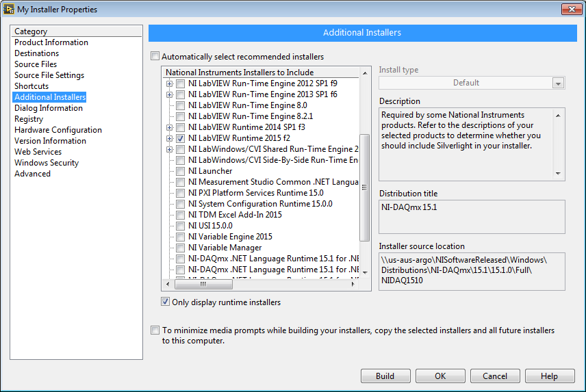Open Product Information category
This screenshot has width=586, height=392.
tap(51, 42)
